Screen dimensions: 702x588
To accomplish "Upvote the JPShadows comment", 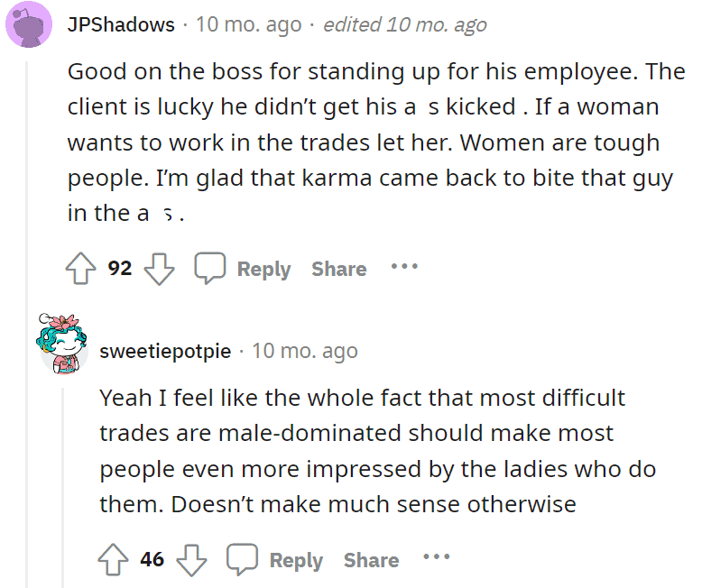I will coord(80,269).
